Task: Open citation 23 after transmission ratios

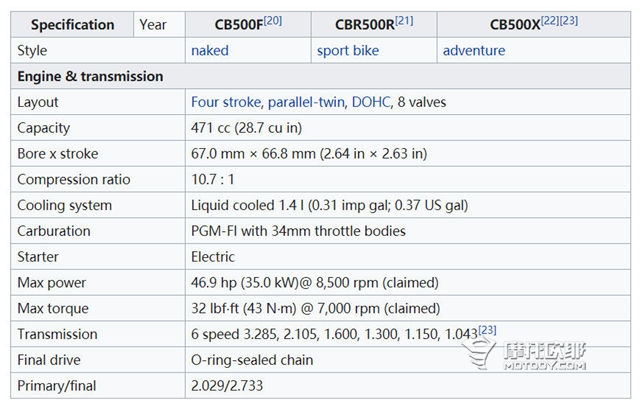Action: click(487, 330)
